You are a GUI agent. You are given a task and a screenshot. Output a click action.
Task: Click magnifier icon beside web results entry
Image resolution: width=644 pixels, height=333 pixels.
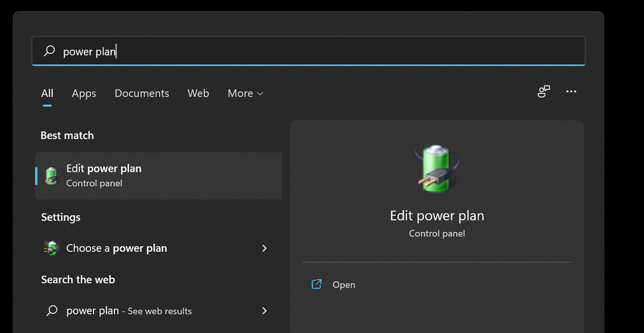52,310
